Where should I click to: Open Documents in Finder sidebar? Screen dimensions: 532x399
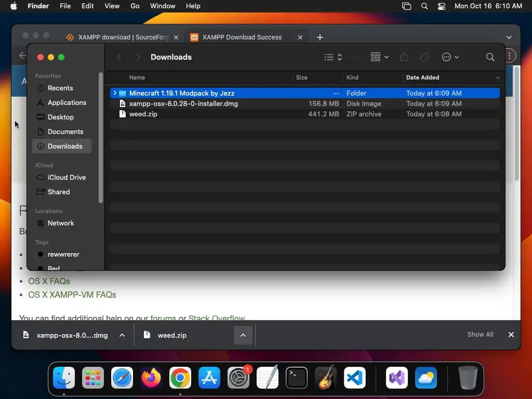[x=62, y=131]
